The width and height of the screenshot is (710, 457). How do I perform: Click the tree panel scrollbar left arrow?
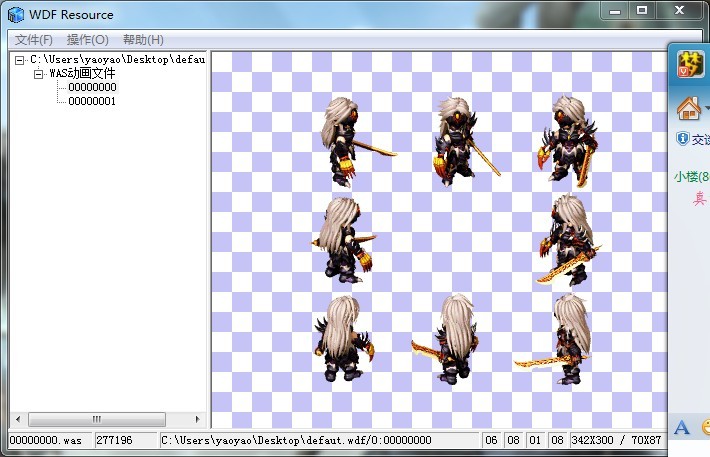click(18, 419)
